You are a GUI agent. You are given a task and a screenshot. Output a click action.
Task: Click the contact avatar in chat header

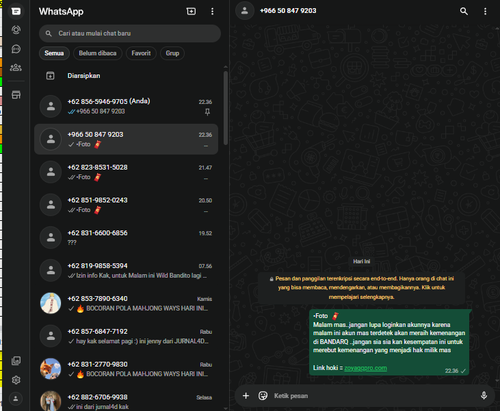click(x=245, y=11)
